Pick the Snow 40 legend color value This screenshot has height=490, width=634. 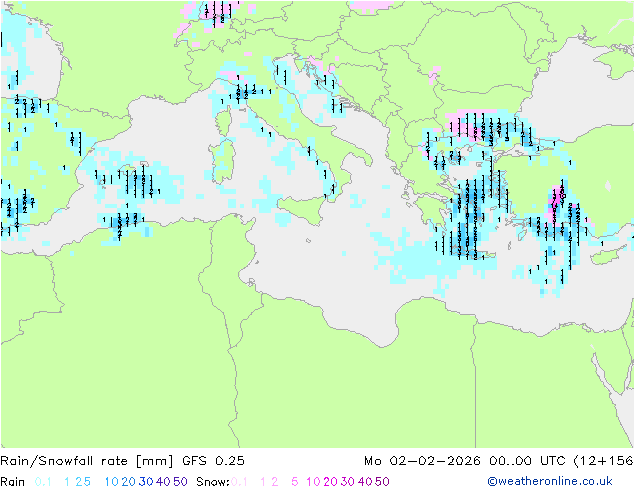[x=365, y=482]
